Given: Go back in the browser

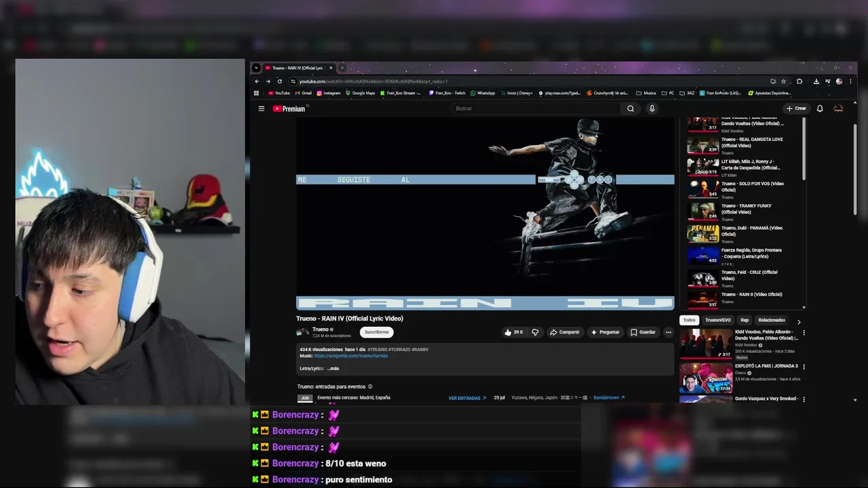Looking at the screenshot, I should coord(257,81).
